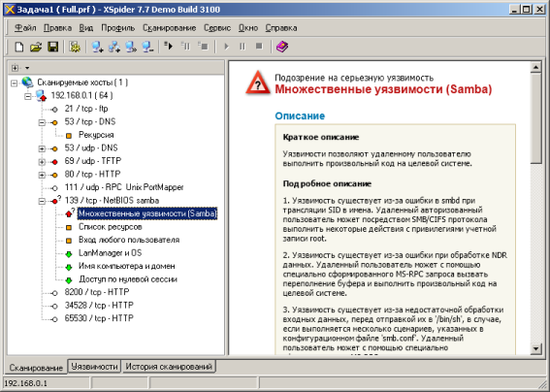Click the description pane scrollbar thumb
This screenshot has height=392, width=550.
click(535, 118)
